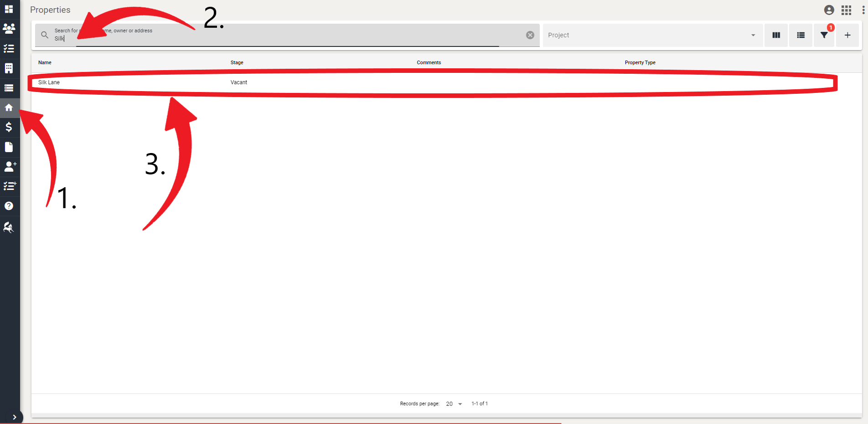
Task: Add a new property with the plus button
Action: point(847,35)
